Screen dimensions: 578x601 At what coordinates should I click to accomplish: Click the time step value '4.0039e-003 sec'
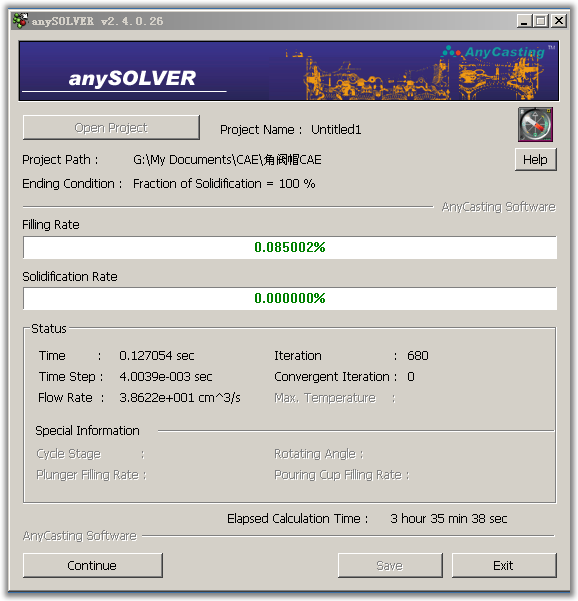point(166,377)
